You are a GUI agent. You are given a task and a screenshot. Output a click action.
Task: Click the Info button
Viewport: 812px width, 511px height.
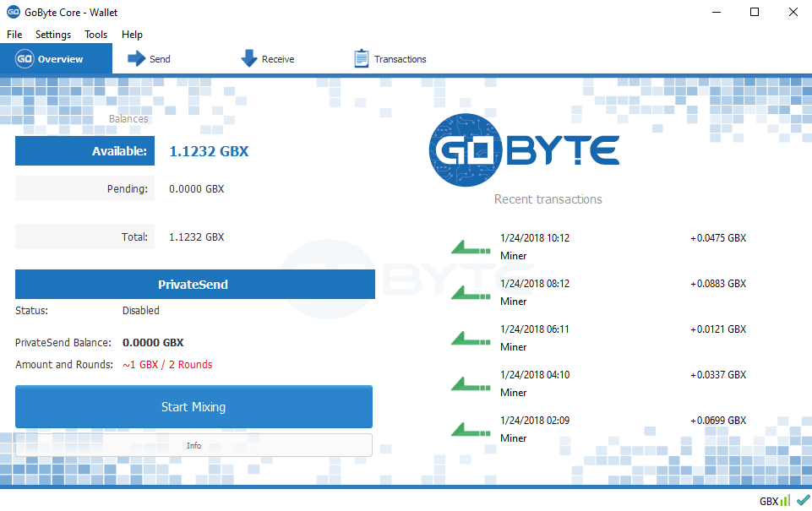tap(193, 445)
